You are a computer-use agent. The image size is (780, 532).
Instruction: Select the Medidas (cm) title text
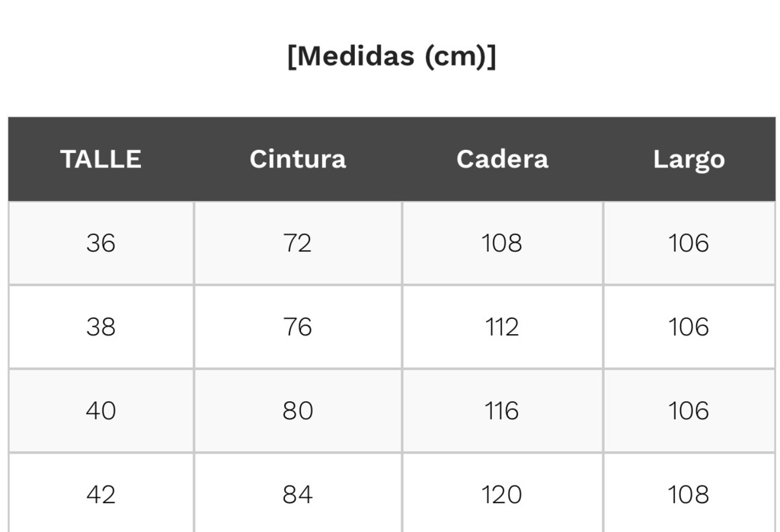coord(392,56)
